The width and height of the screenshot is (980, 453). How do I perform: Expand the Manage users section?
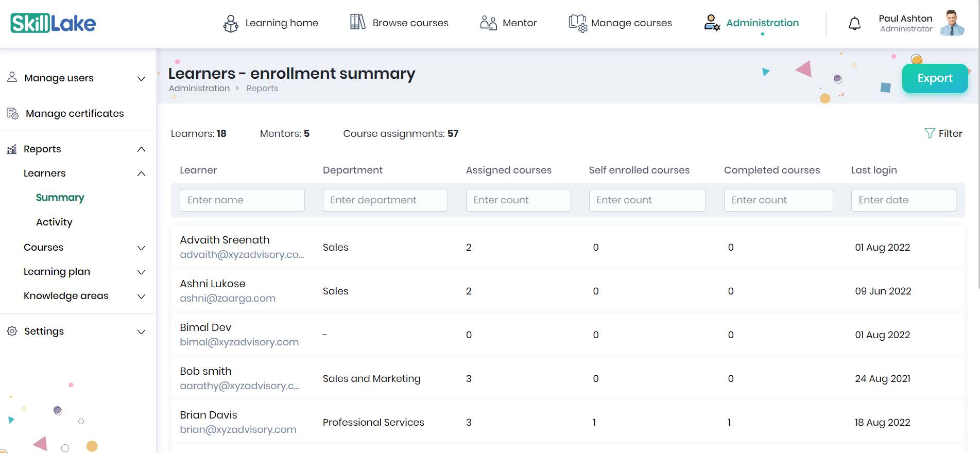(x=141, y=78)
